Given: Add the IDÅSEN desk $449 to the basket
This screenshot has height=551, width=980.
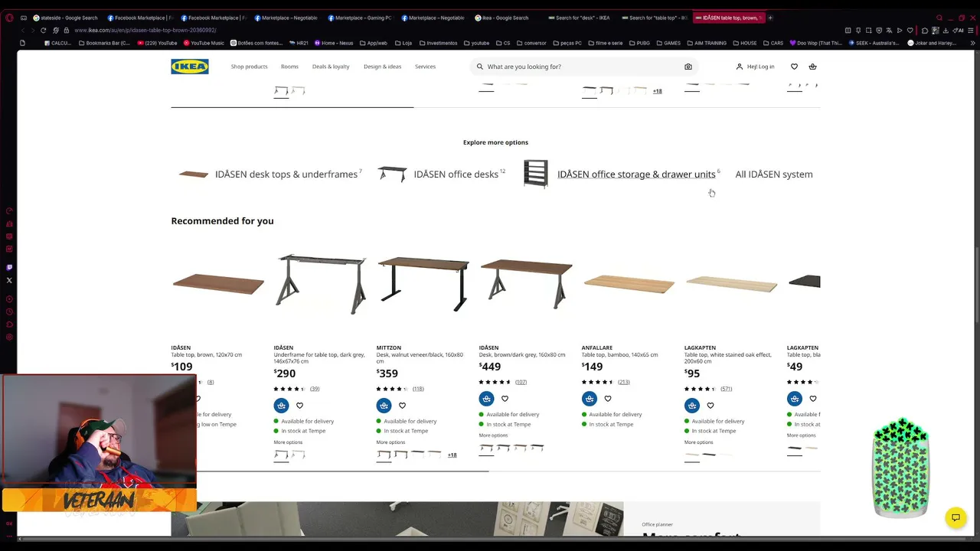Looking at the screenshot, I should (487, 399).
